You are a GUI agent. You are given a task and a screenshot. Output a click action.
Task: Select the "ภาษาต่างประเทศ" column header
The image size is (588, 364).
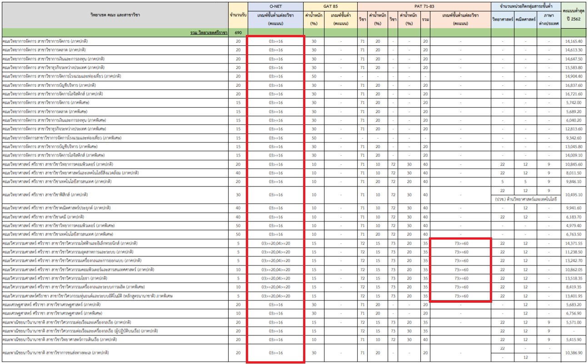click(548, 20)
